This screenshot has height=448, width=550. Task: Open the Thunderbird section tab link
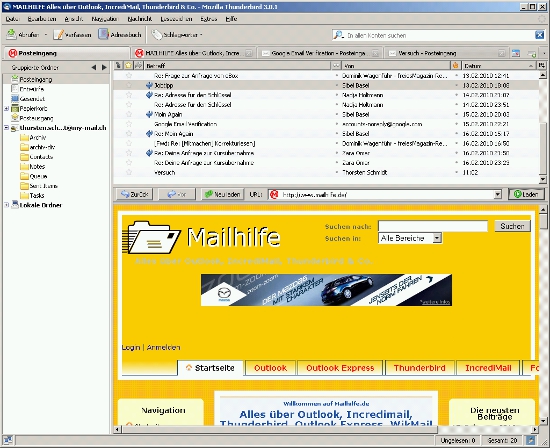(420, 368)
